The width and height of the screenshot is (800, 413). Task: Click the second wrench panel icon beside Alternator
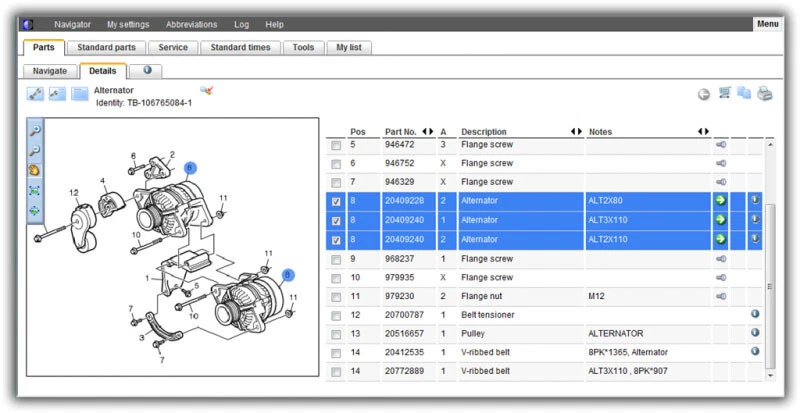pos(58,93)
